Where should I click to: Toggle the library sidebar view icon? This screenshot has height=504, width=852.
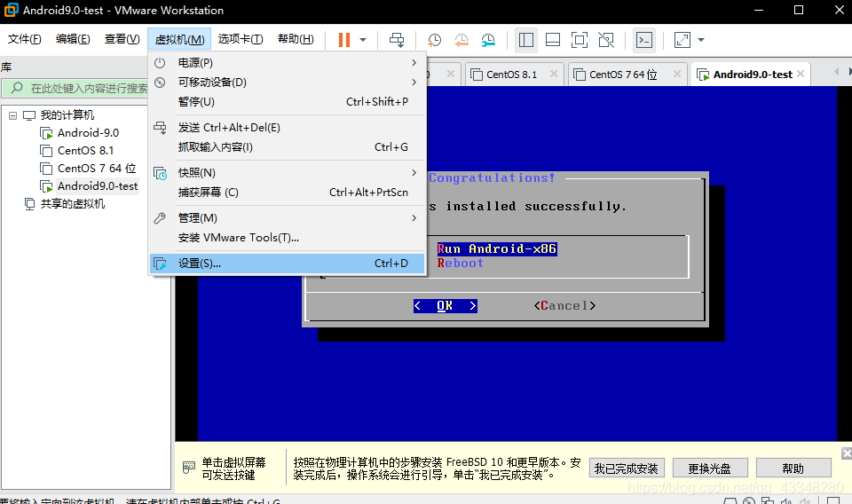pos(526,40)
